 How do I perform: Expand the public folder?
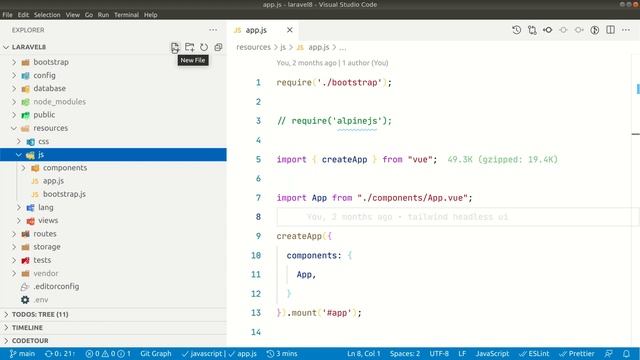[113, 115]
